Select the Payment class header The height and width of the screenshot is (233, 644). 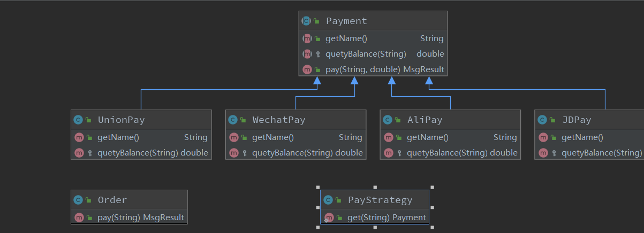click(x=373, y=21)
